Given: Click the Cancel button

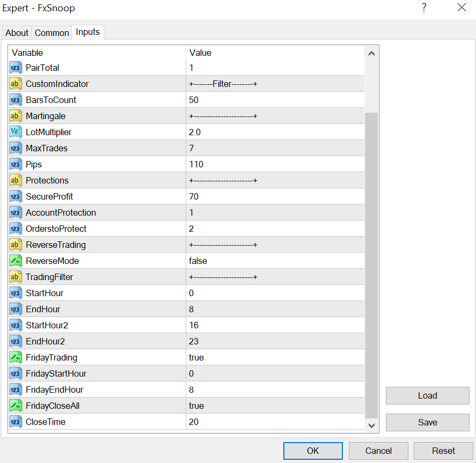Looking at the screenshot, I should tap(378, 451).
